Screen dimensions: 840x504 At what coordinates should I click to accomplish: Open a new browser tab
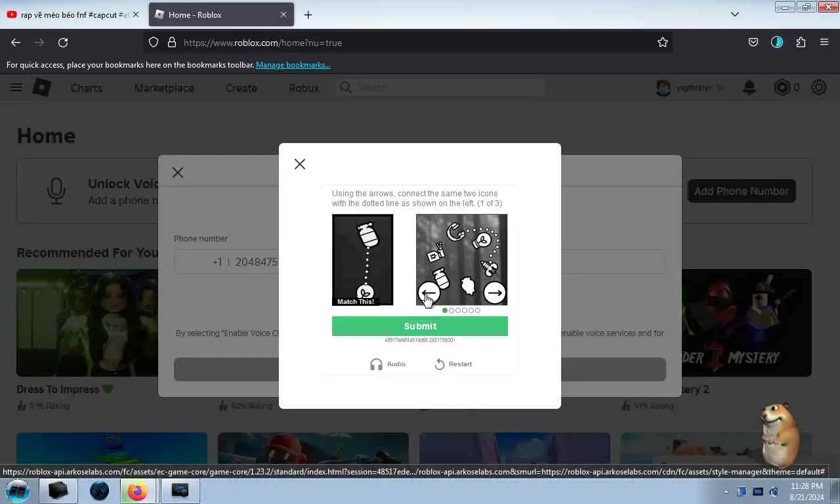pos(308,14)
